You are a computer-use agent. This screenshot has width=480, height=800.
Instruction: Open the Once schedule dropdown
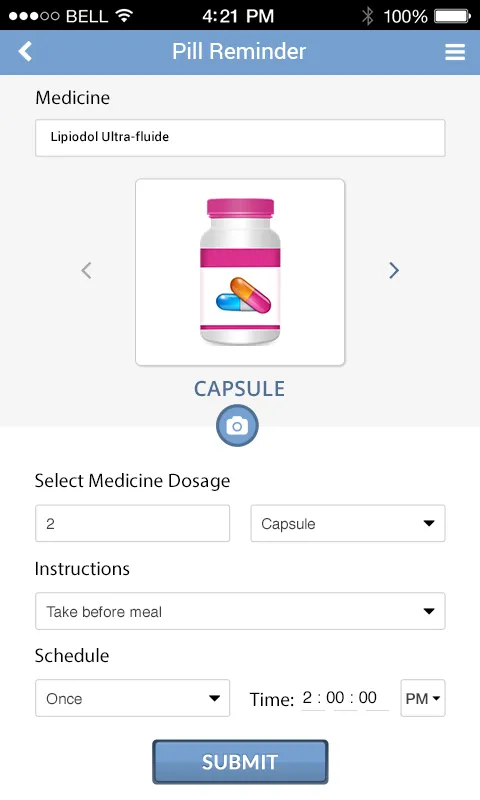pyautogui.click(x=133, y=698)
